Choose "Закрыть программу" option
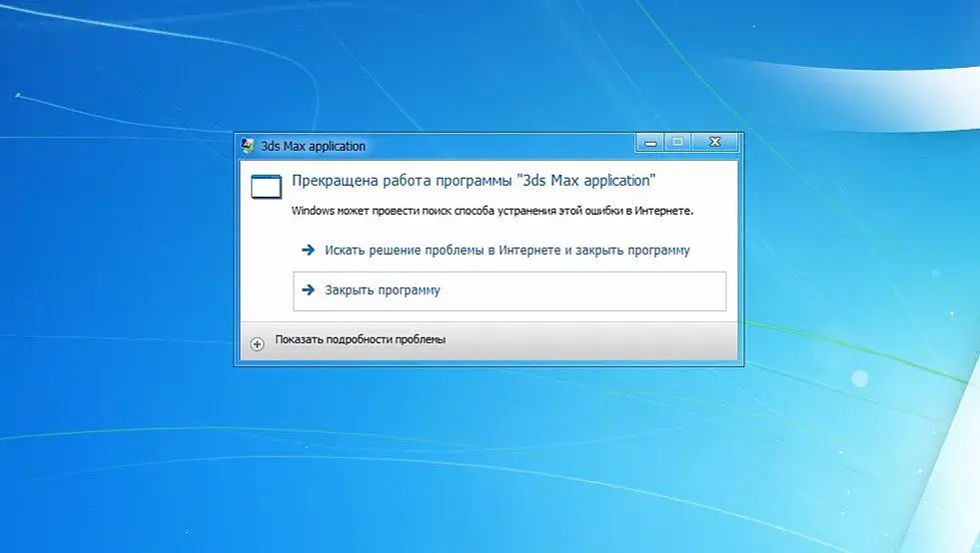The width and height of the screenshot is (980, 553). (509, 291)
